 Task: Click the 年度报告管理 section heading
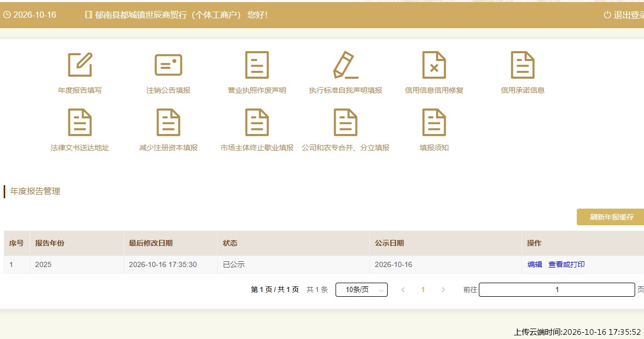click(x=35, y=191)
